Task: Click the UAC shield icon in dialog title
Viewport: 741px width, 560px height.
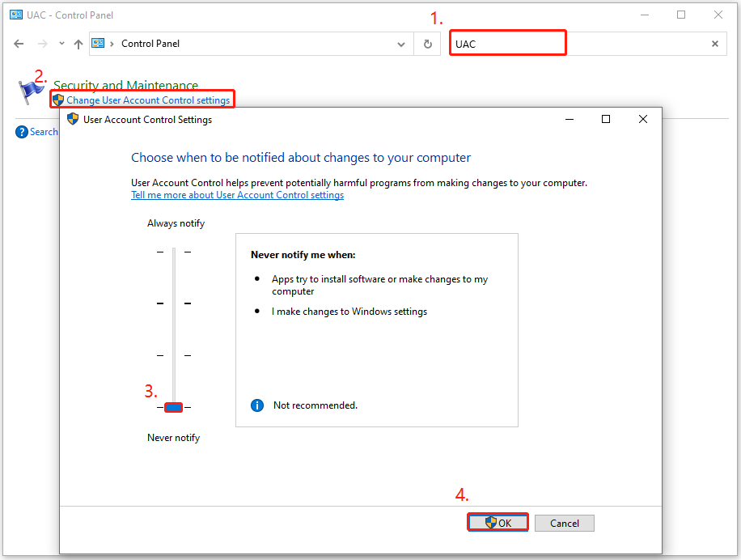Action: [73, 119]
